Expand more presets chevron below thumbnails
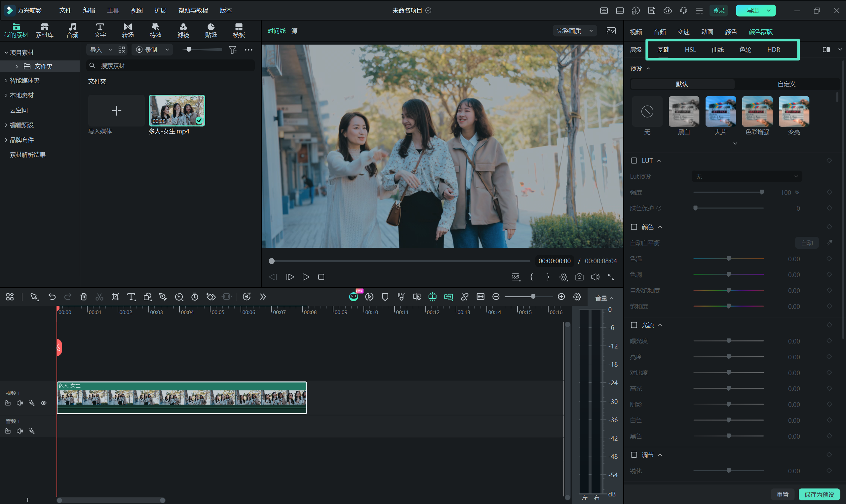 tap(735, 144)
